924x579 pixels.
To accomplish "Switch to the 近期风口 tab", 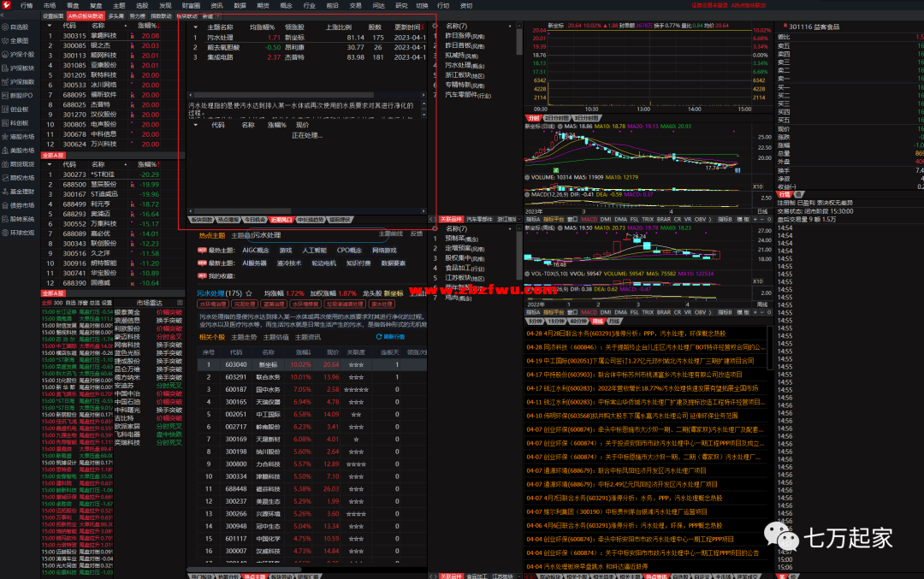I will [281, 220].
